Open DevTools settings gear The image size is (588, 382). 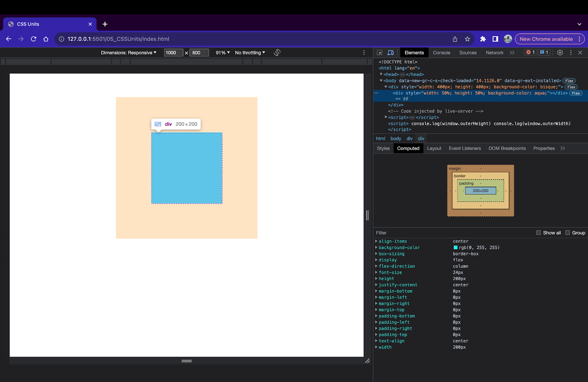[x=560, y=53]
